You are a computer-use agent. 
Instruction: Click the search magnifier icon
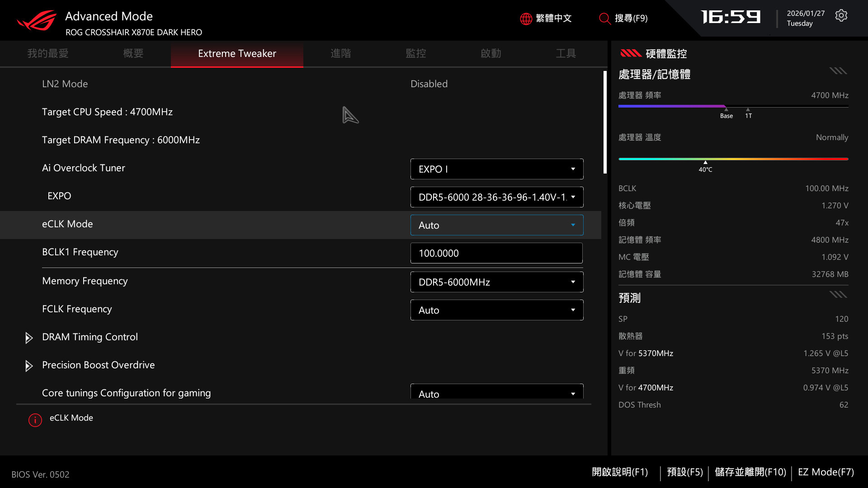coord(604,19)
